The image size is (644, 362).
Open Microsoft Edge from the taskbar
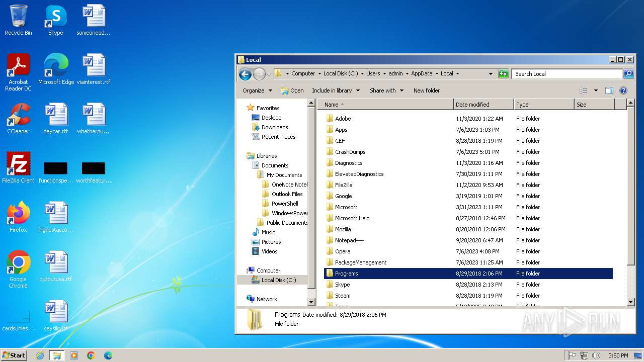[x=108, y=355]
